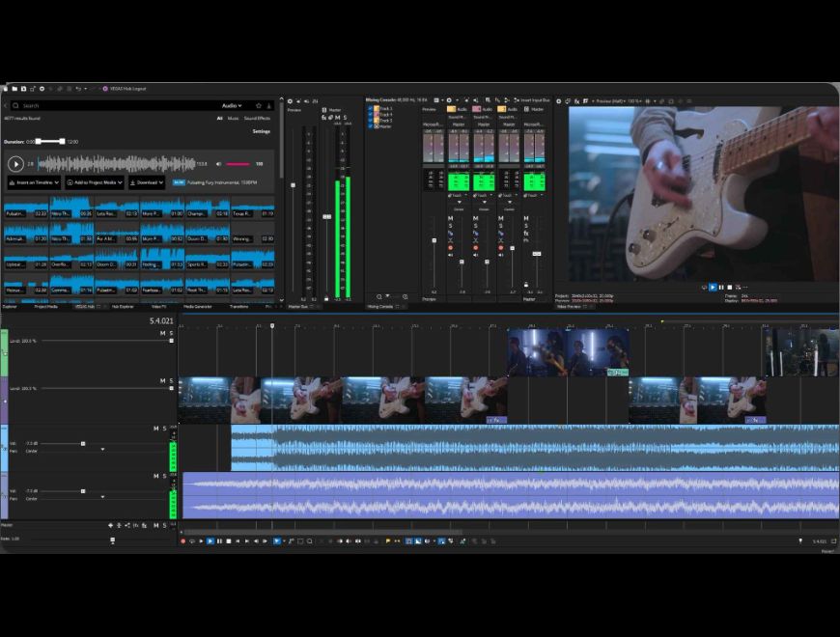Image resolution: width=840 pixels, height=637 pixels.
Task: Open the Mixing Console settings gear
Action: pos(450,100)
